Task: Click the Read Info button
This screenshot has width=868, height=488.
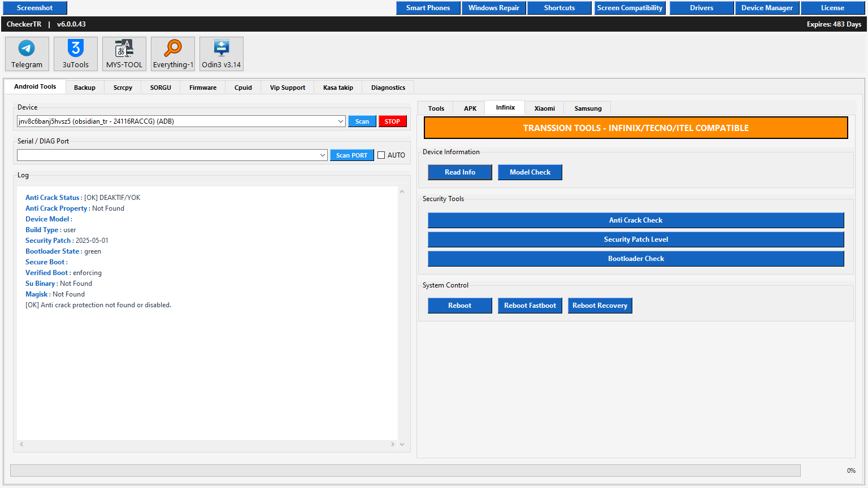Action: [x=460, y=172]
